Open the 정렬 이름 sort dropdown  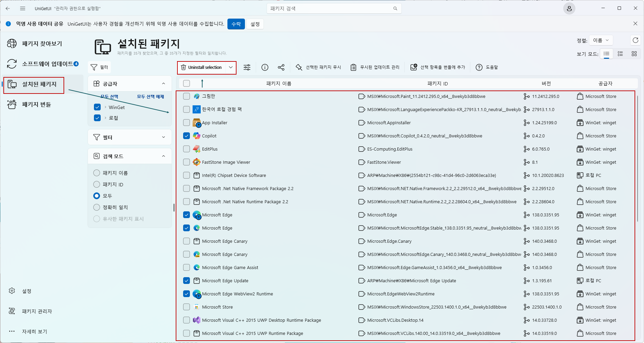(x=601, y=40)
